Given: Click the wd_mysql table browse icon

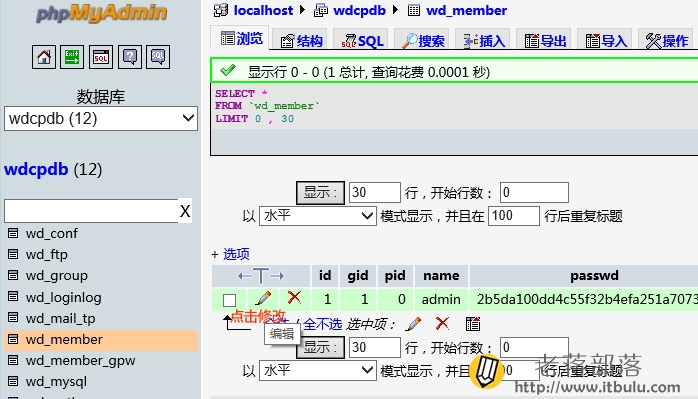Looking at the screenshot, I should [x=13, y=381].
